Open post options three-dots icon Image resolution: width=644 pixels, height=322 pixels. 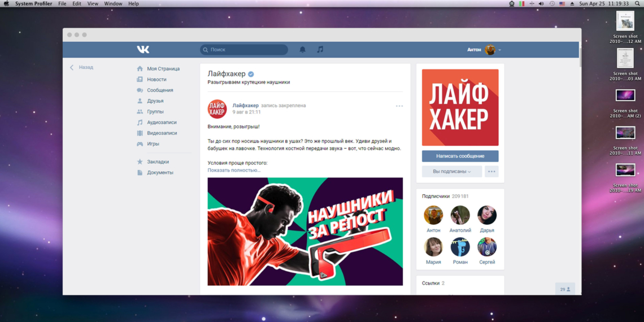click(399, 106)
